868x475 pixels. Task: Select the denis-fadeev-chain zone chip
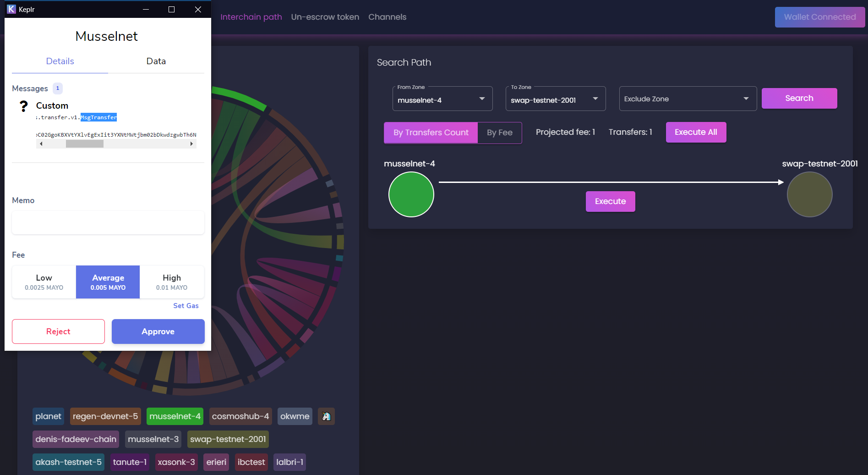point(76,439)
